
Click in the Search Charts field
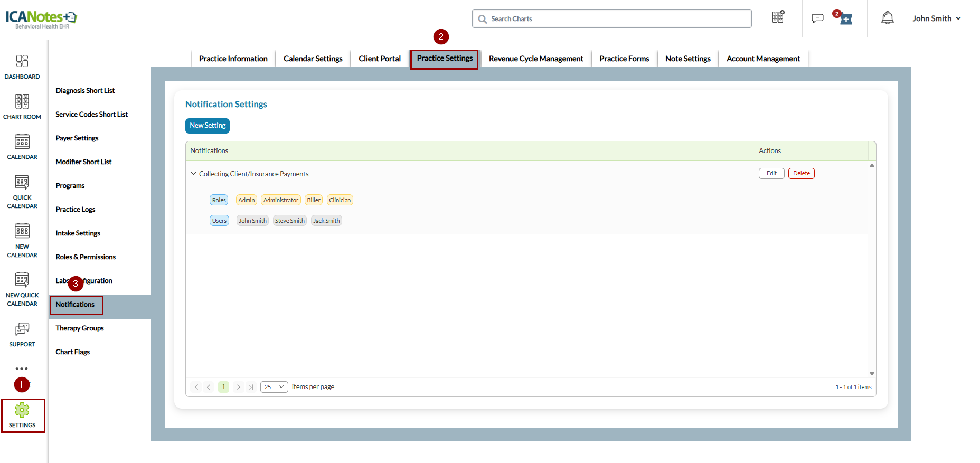click(612, 18)
